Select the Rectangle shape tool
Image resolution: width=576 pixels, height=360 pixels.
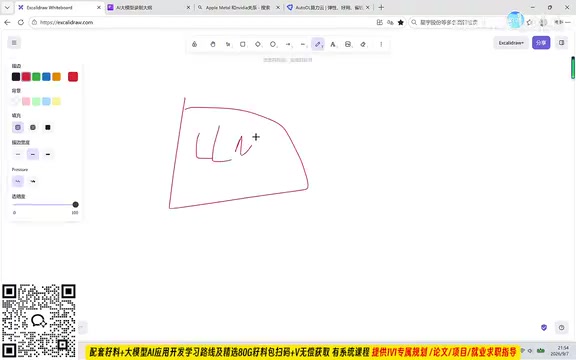click(x=243, y=44)
